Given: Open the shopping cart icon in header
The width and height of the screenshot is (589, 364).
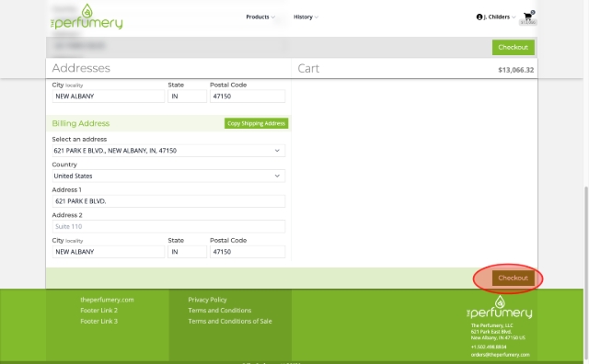Looking at the screenshot, I should (x=527, y=17).
